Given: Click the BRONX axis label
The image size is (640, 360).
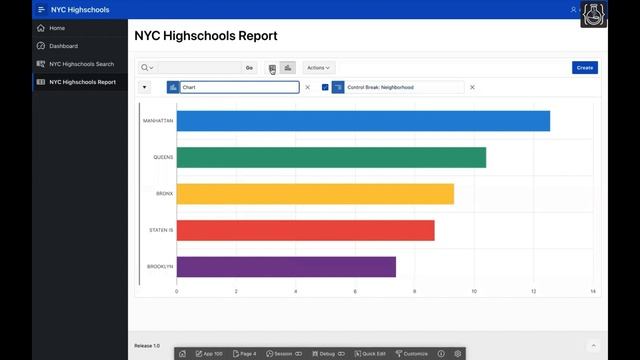Looking at the screenshot, I should click(x=164, y=193).
